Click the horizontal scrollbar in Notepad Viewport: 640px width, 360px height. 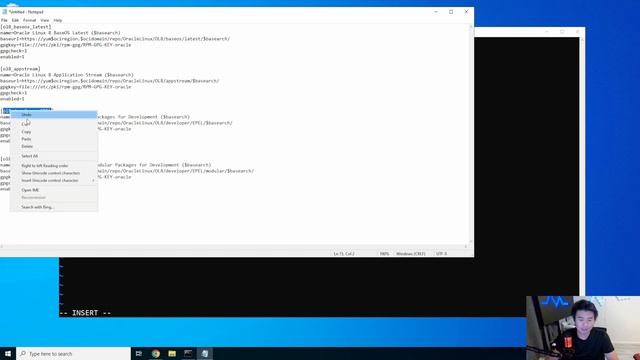[234, 247]
